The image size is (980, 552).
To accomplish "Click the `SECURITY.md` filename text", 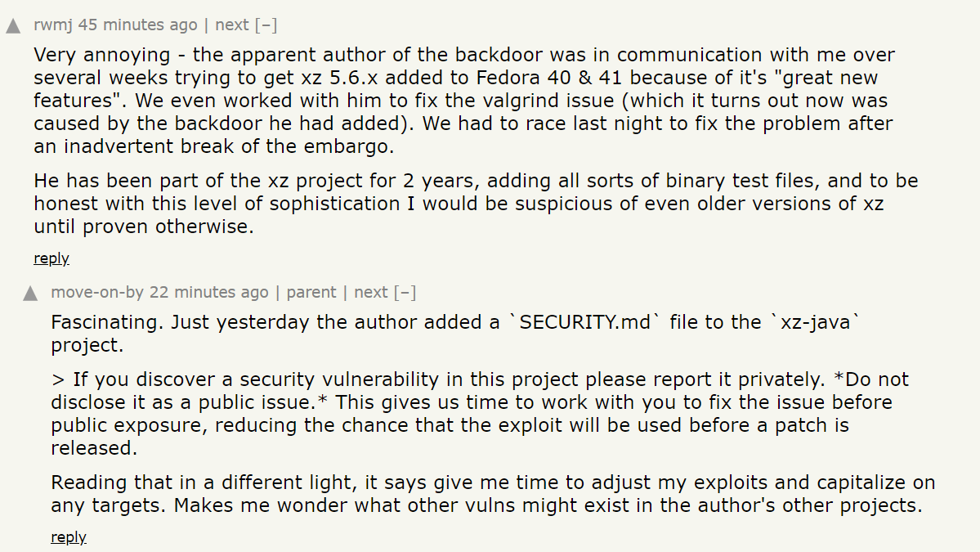I will [584, 322].
